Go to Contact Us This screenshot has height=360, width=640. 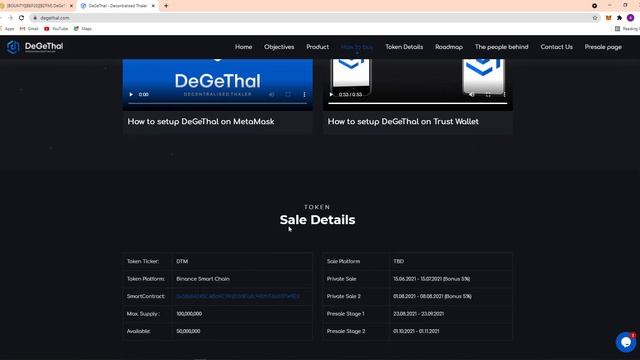click(x=556, y=47)
